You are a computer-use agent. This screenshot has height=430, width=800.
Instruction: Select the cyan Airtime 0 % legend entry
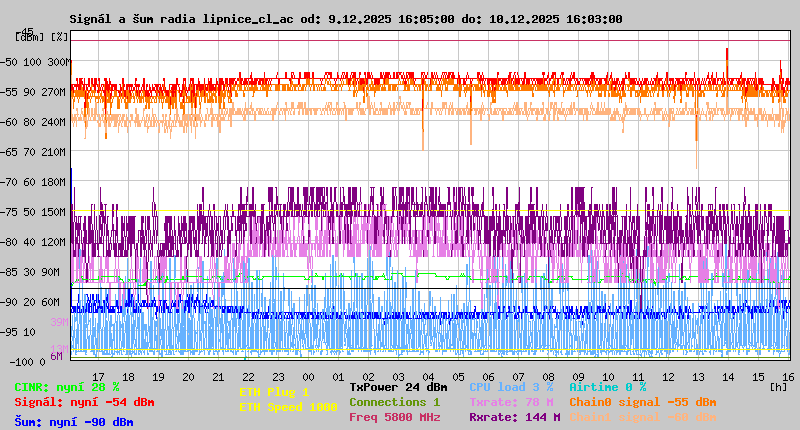[x=607, y=386]
